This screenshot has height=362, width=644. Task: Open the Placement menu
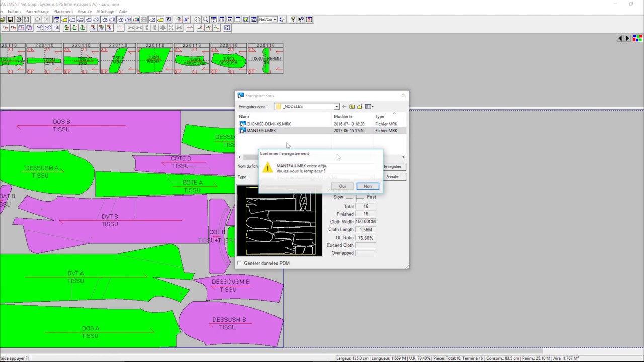(x=63, y=11)
